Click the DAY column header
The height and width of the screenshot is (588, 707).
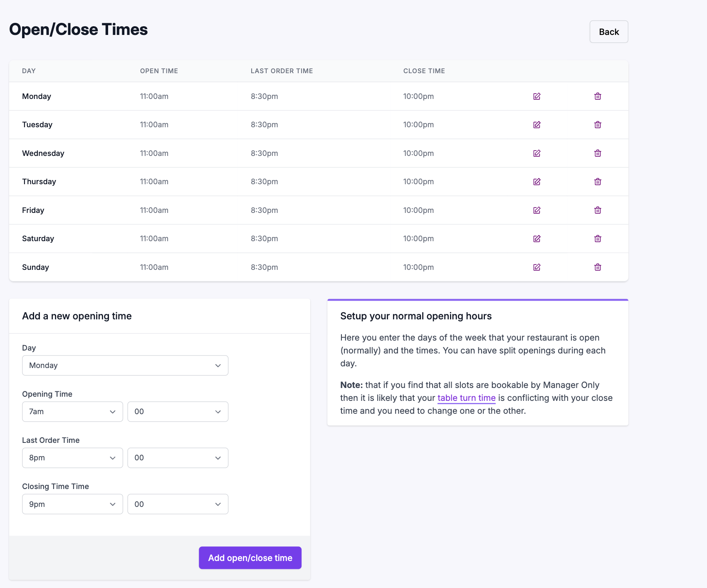point(29,71)
